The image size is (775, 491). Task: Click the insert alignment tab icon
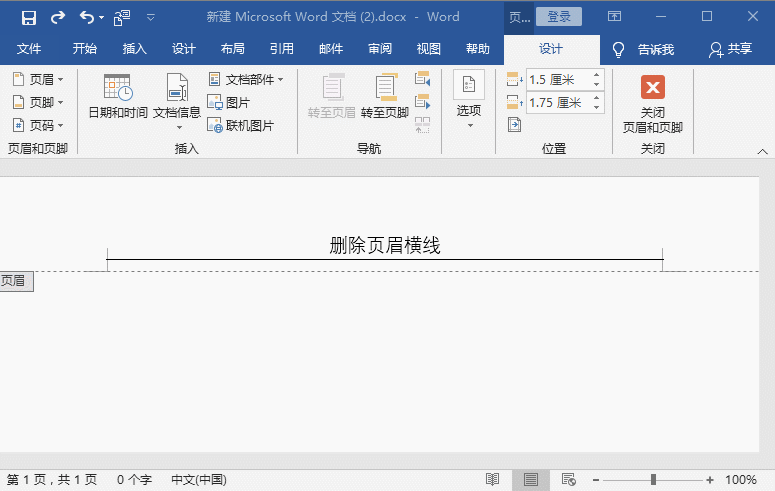(x=514, y=125)
